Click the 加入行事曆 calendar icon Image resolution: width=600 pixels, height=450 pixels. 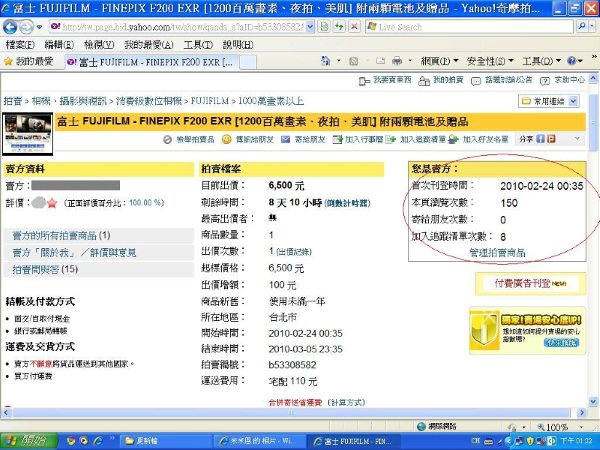[x=337, y=140]
